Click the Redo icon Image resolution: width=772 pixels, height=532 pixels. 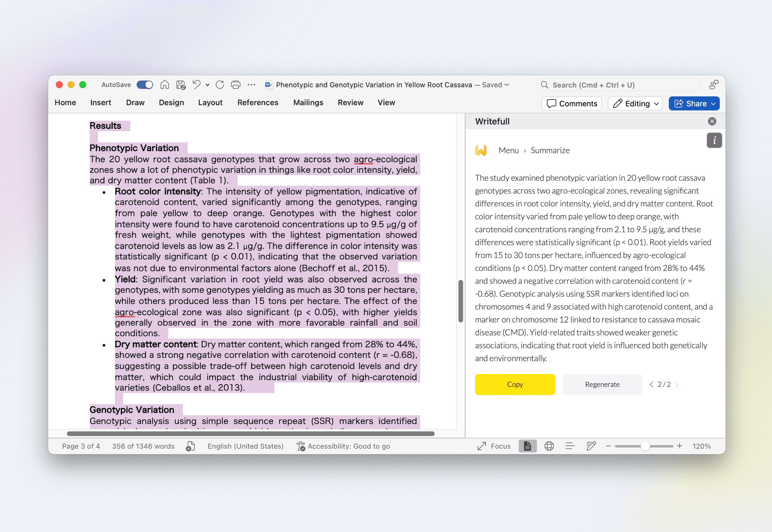220,85
